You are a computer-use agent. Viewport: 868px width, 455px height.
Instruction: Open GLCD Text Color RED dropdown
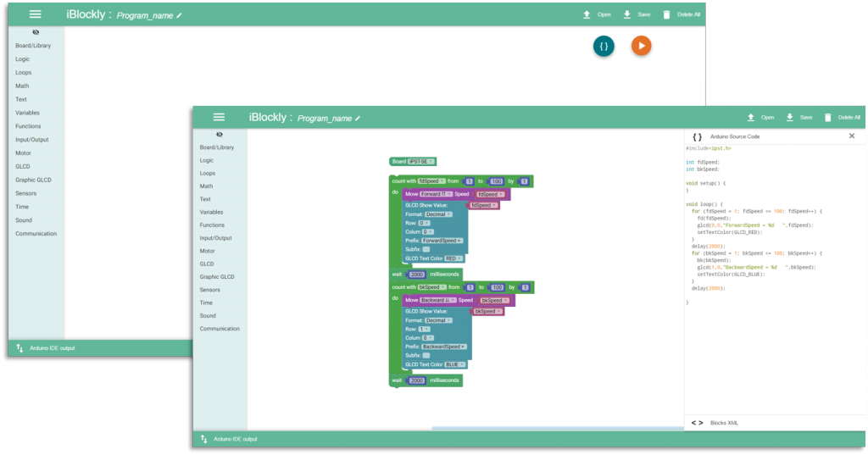(453, 258)
